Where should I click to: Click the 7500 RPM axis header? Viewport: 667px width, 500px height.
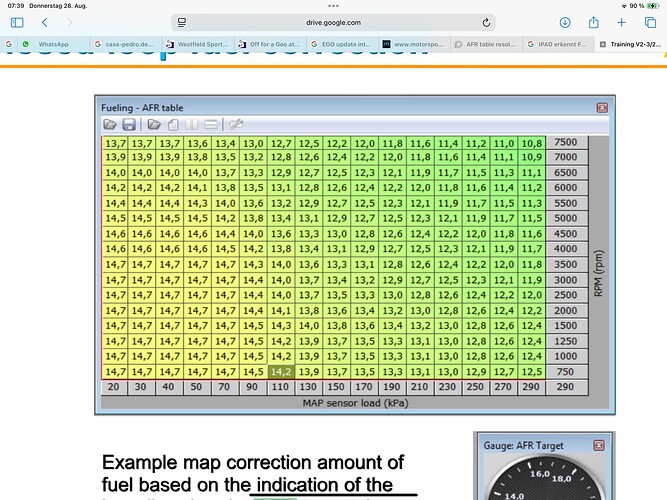[566, 142]
